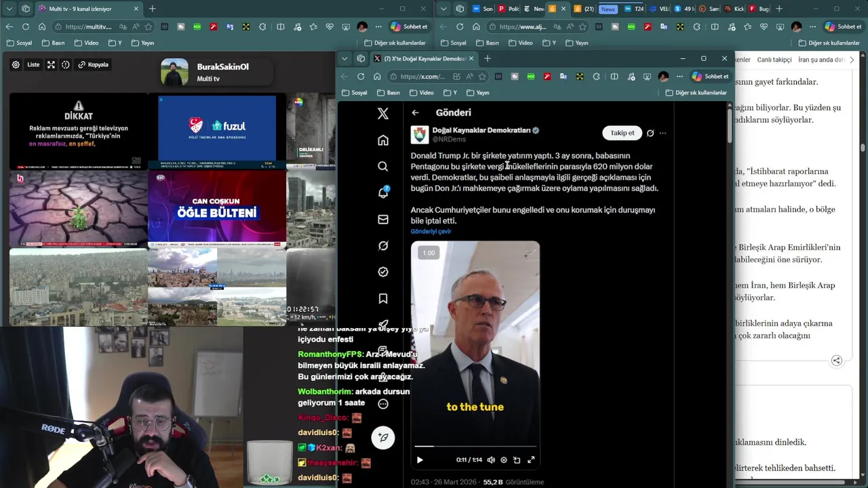Open three-dot menu on the X post

click(663, 133)
